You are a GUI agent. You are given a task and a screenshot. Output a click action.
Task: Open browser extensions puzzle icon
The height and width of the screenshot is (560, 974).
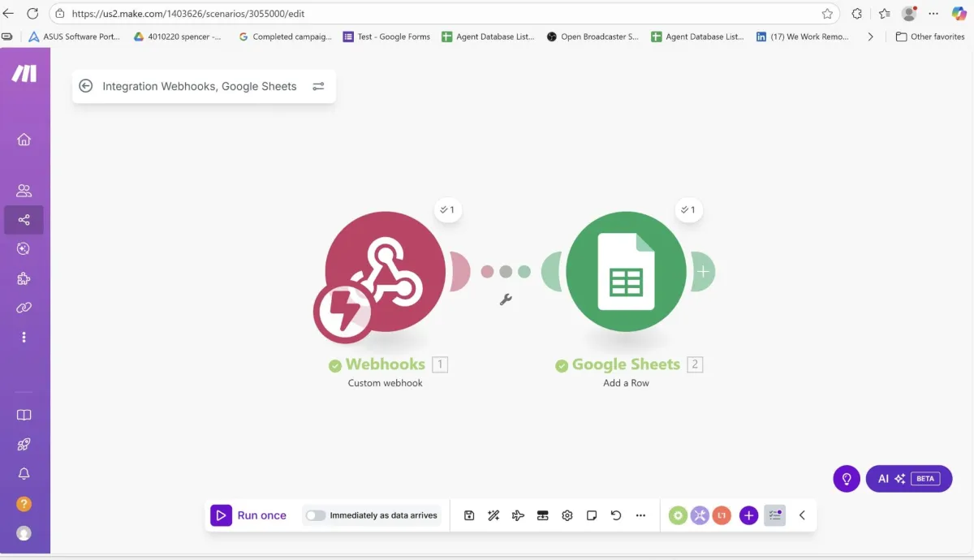pyautogui.click(x=857, y=14)
